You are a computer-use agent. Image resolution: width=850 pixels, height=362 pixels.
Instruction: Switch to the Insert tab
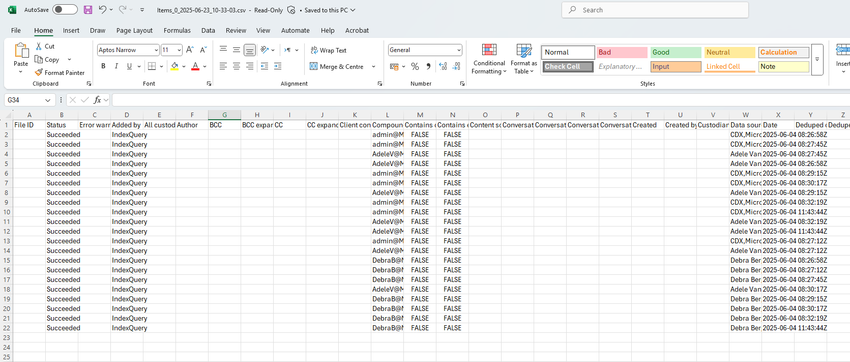(x=71, y=30)
